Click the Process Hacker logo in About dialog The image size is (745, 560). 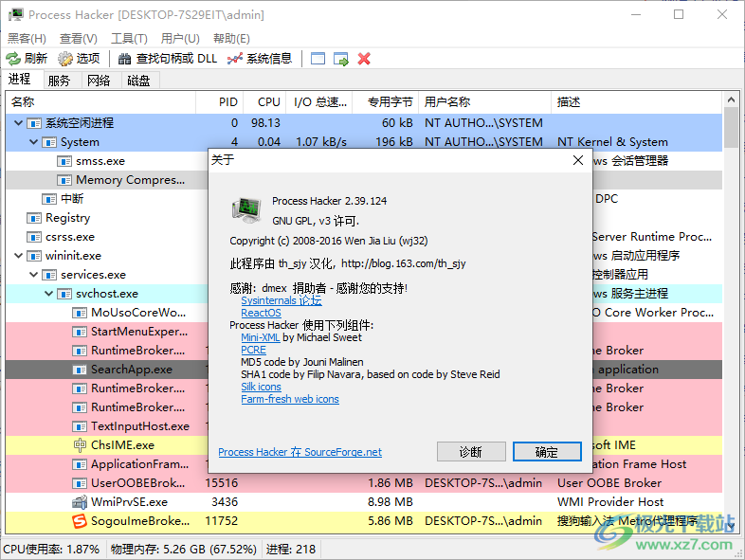pos(246,209)
